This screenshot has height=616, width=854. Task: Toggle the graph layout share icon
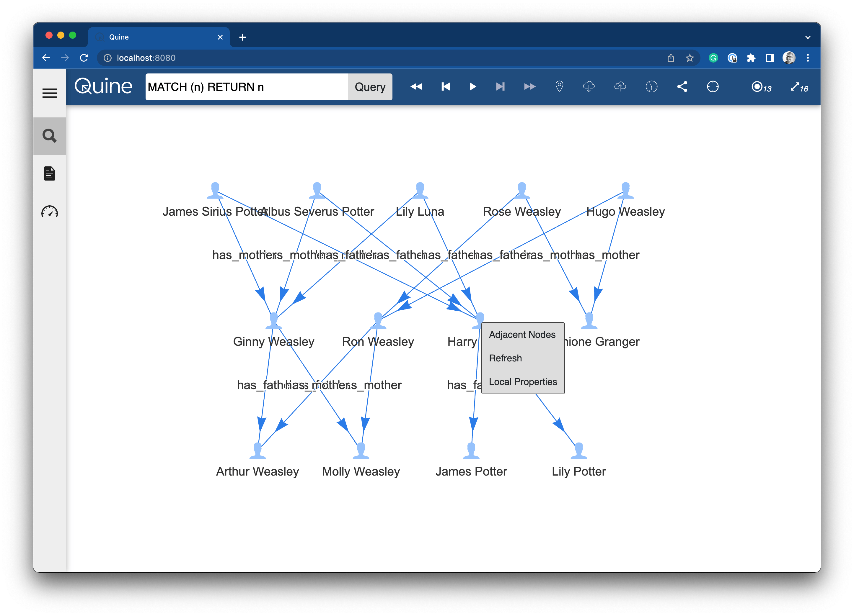pos(682,87)
